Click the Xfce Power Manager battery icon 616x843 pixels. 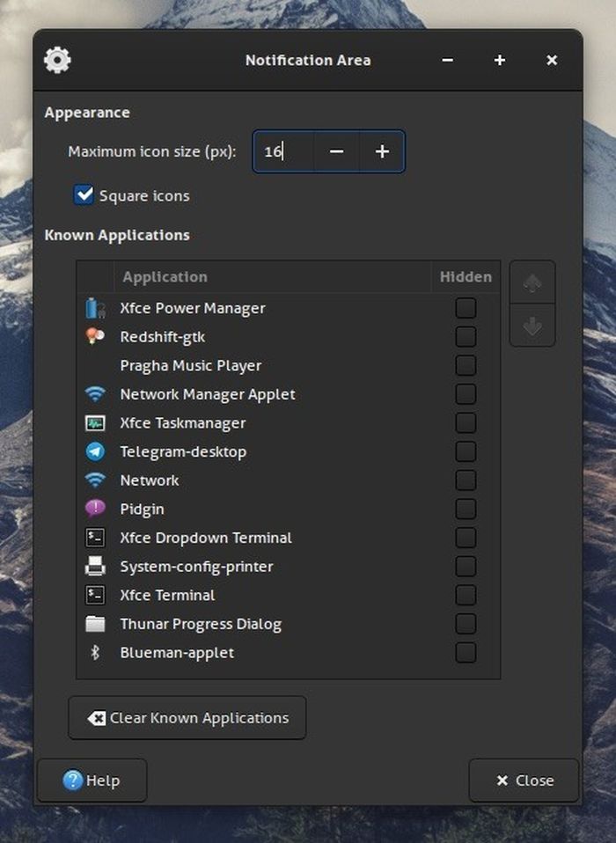[x=95, y=308]
